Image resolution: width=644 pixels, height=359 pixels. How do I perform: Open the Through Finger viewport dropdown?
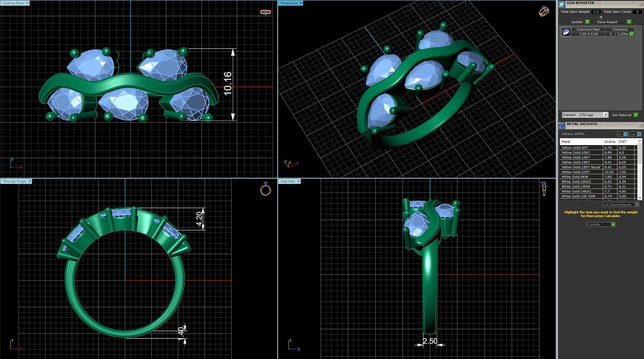(30, 181)
